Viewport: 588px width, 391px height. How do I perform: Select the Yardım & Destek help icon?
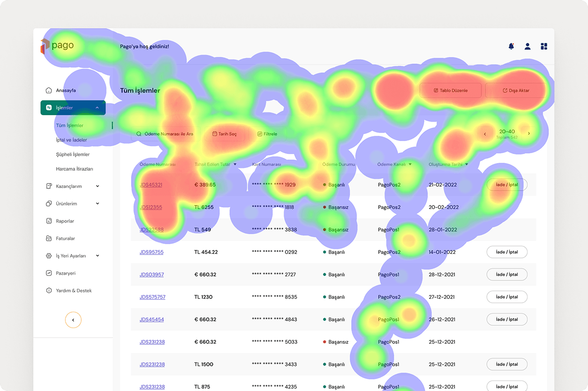click(48, 290)
